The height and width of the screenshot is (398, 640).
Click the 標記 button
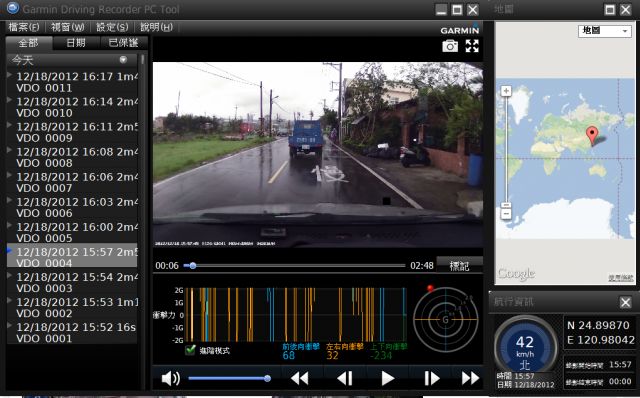point(459,266)
